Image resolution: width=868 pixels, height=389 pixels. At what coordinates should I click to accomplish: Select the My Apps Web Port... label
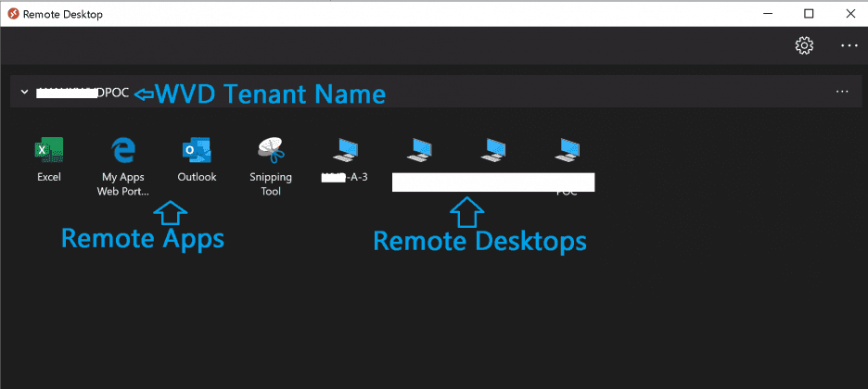pos(123,184)
